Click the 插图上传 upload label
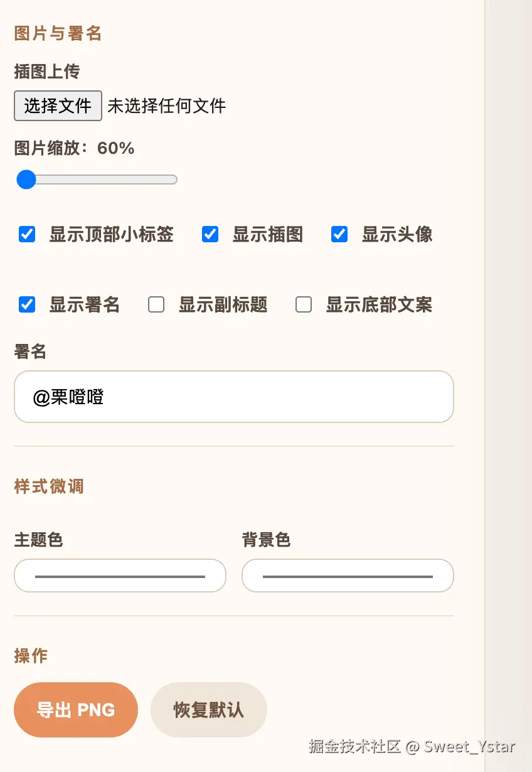The width and height of the screenshot is (532, 772). coord(47,72)
